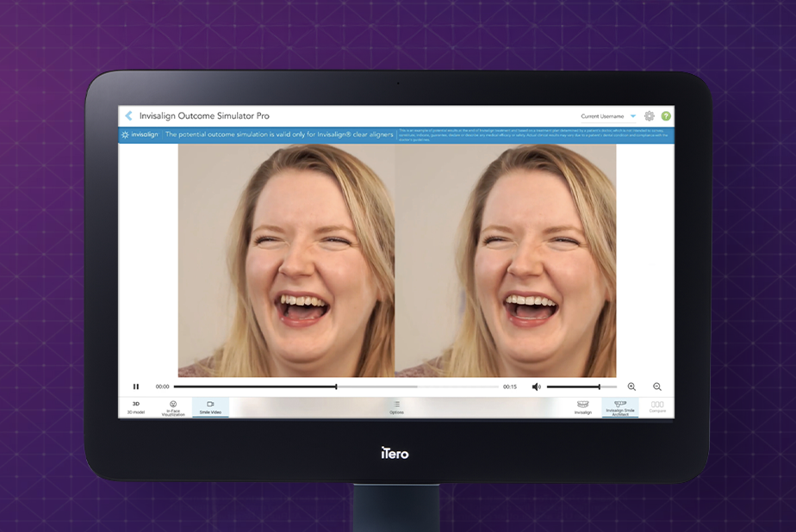The image size is (796, 532).
Task: Expand the Options menu
Action: tap(396, 407)
